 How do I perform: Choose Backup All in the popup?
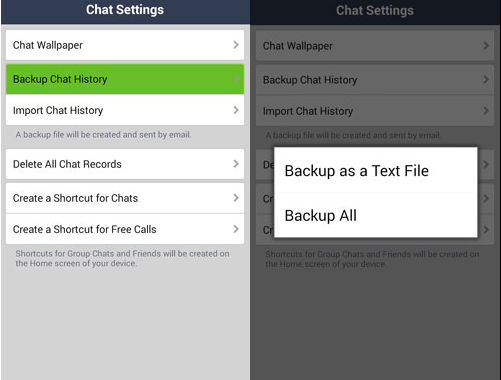tap(376, 215)
